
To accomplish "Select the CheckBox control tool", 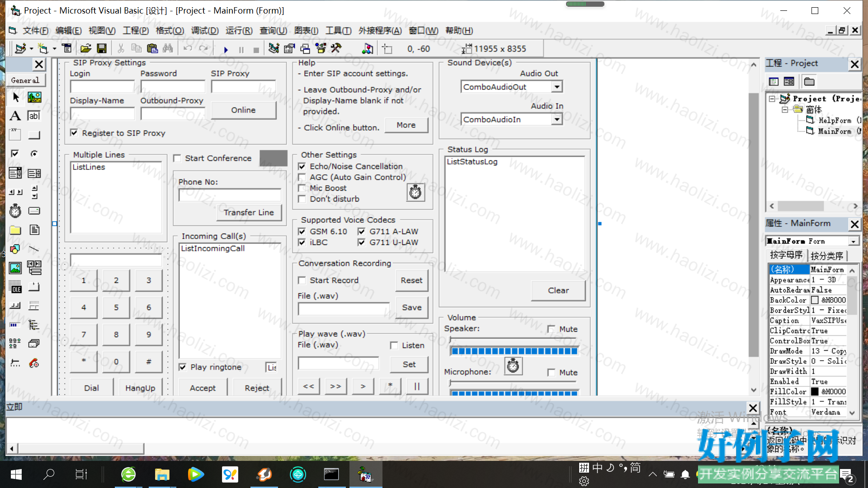I will coord(15,154).
